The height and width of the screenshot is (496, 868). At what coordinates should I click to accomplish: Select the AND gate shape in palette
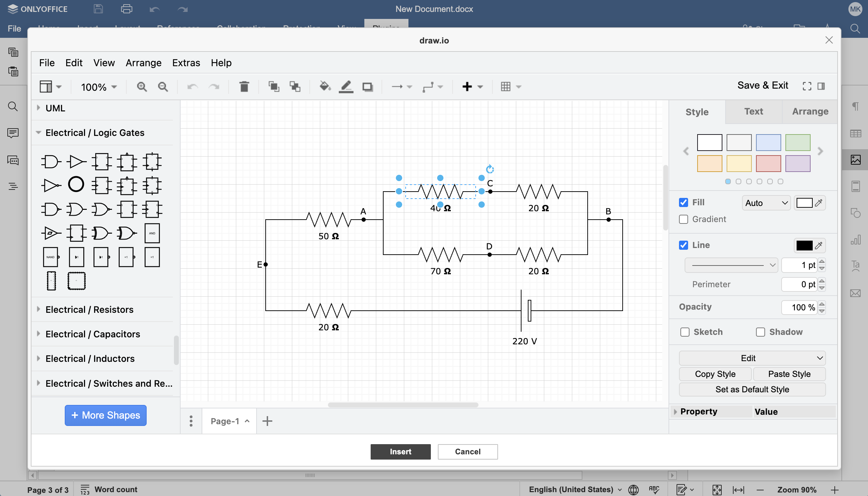[51, 162]
